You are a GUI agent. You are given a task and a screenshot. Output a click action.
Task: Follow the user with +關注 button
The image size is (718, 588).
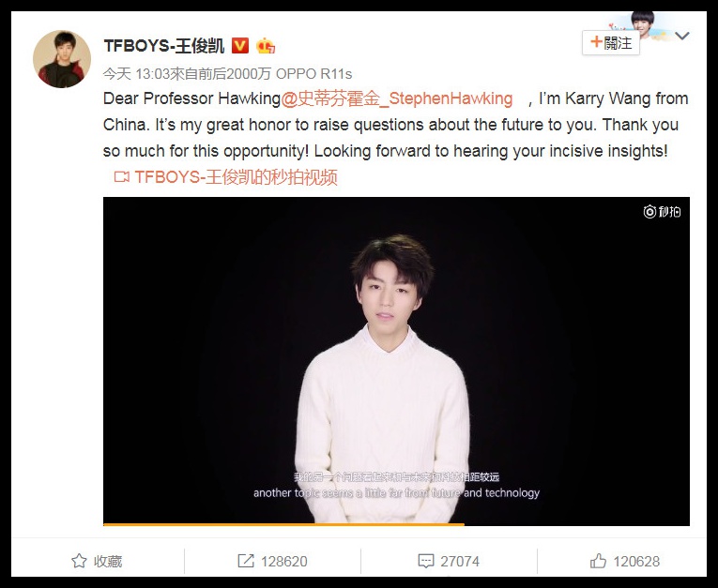point(611,43)
